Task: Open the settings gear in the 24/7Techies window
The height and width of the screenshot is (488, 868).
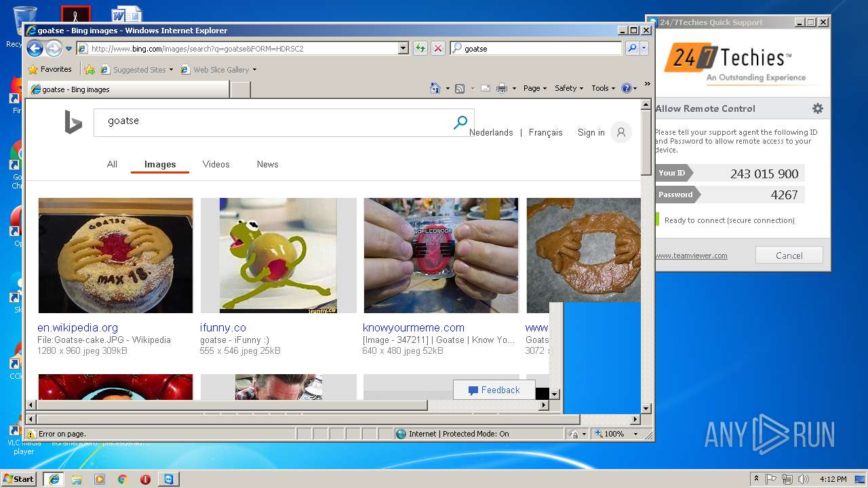Action: click(x=818, y=108)
